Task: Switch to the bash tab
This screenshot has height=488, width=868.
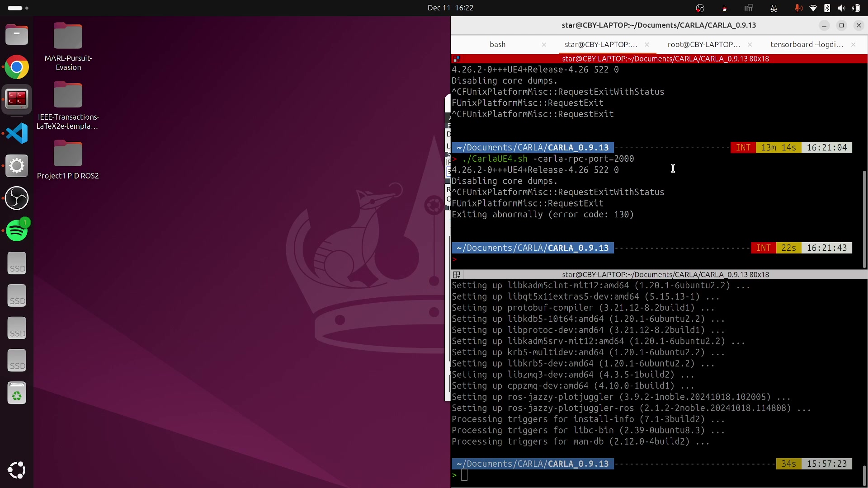Action: [497, 44]
